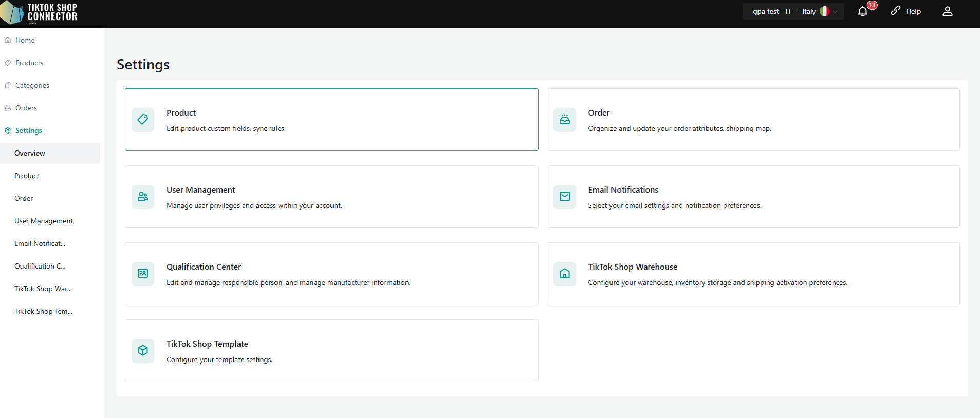
Task: Click the Help link icon
Action: pos(896,11)
